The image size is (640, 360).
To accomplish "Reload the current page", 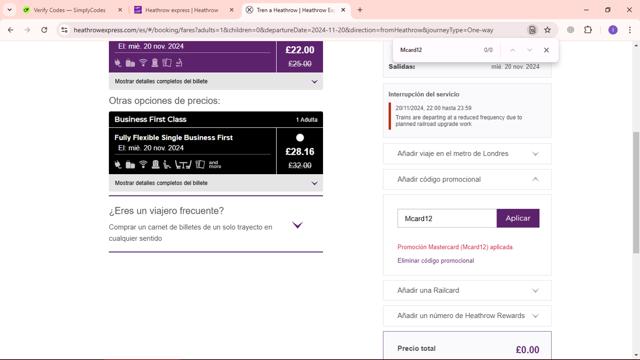I will [x=44, y=30].
